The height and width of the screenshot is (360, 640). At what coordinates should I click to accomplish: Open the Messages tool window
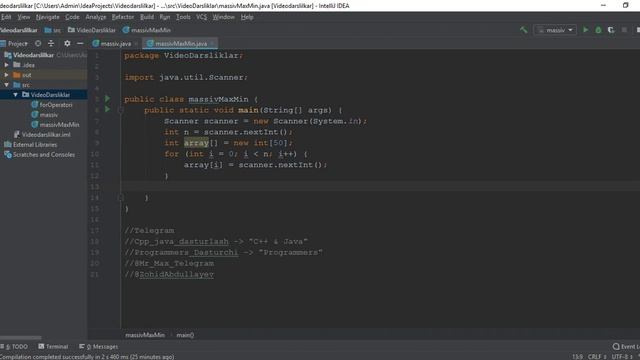[98, 347]
